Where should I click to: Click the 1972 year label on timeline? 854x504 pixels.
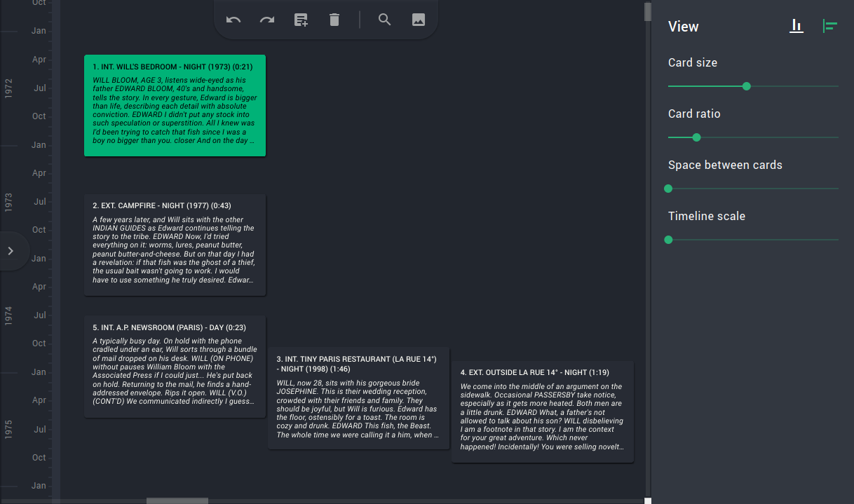click(8, 88)
